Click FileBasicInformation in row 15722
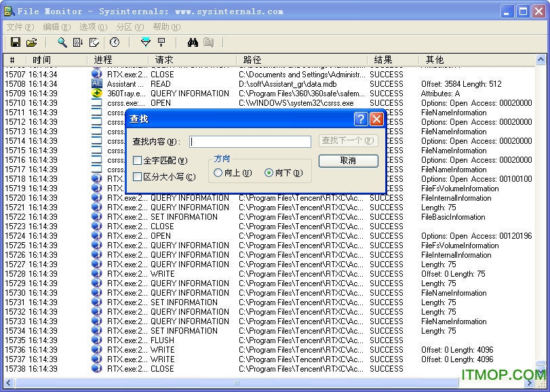 (453, 217)
